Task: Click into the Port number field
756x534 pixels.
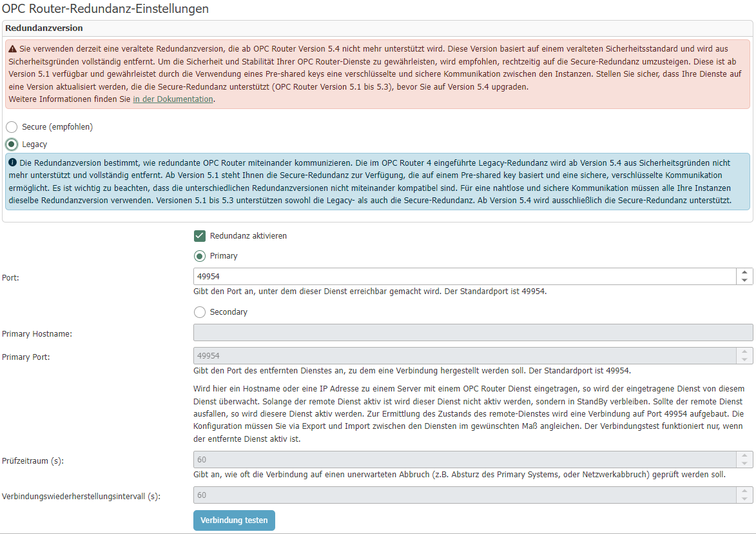Action: 464,277
